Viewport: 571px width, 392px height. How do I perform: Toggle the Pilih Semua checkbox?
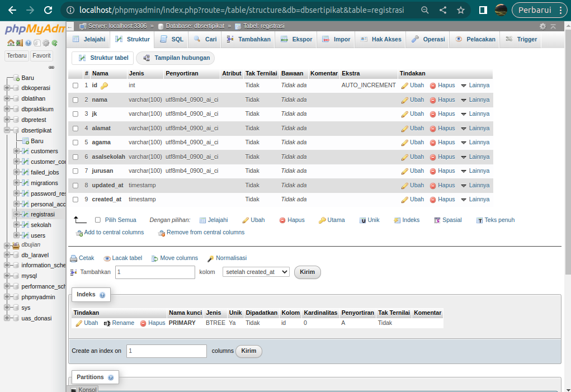click(98, 220)
